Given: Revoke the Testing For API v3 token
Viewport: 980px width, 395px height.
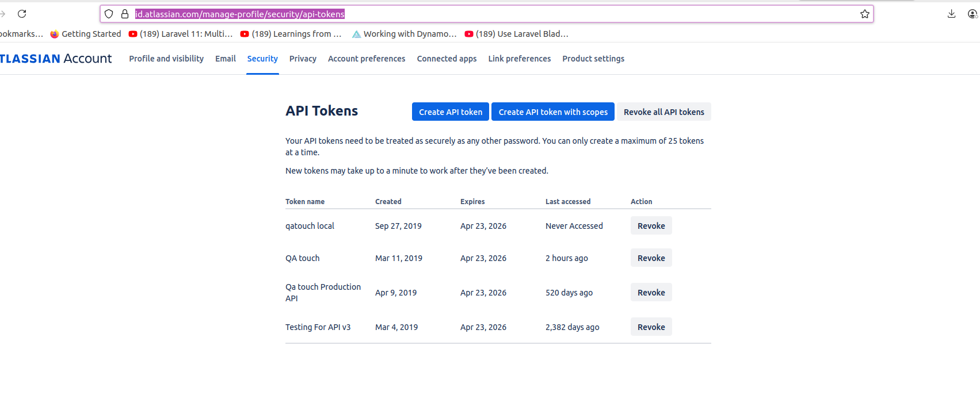Looking at the screenshot, I should [651, 327].
